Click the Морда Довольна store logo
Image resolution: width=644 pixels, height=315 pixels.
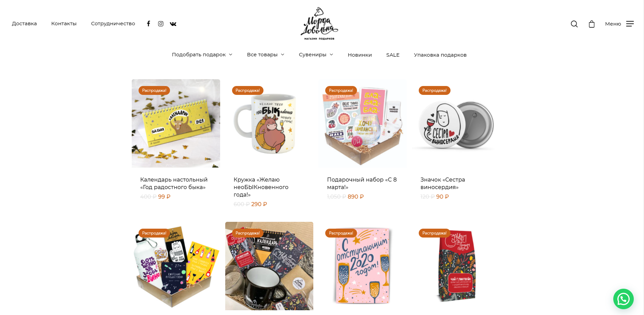pyautogui.click(x=319, y=24)
